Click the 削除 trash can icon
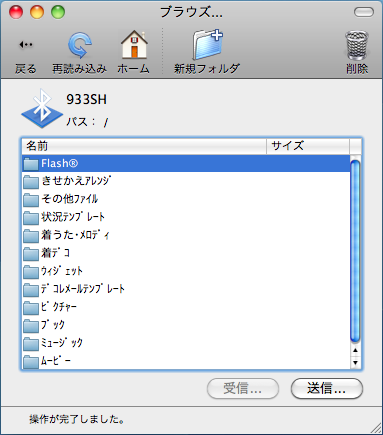 click(x=357, y=45)
